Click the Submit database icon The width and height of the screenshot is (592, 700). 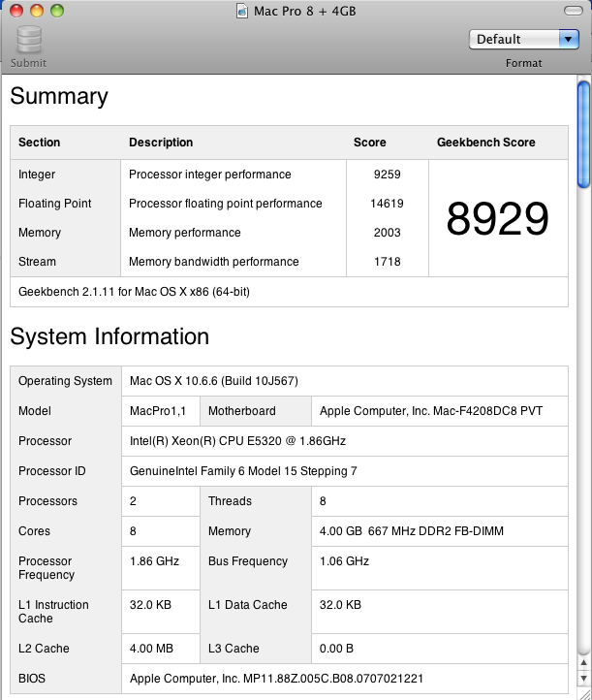(x=29, y=40)
